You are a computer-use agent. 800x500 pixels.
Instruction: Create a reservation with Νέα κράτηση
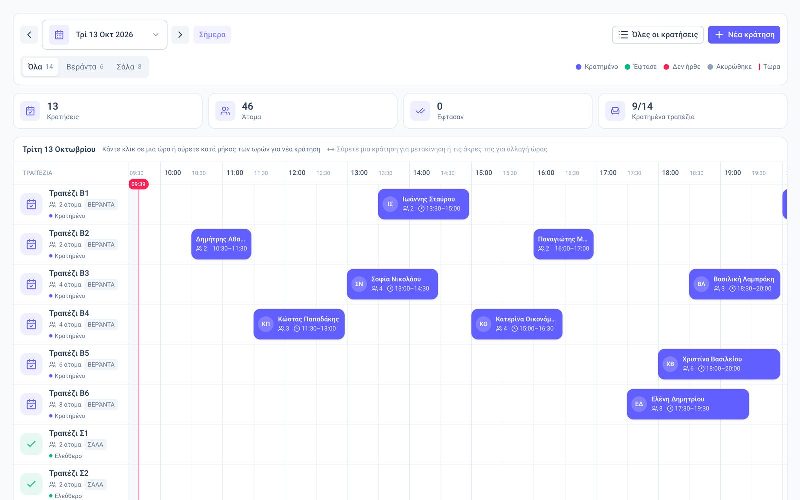point(744,35)
